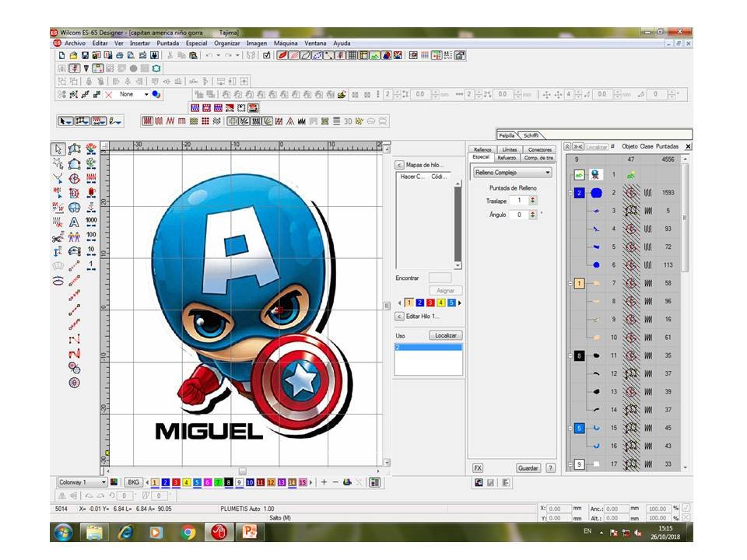Screen dimensions: 747x560
Task: Click the Localizar button beside Uso
Action: (x=445, y=335)
